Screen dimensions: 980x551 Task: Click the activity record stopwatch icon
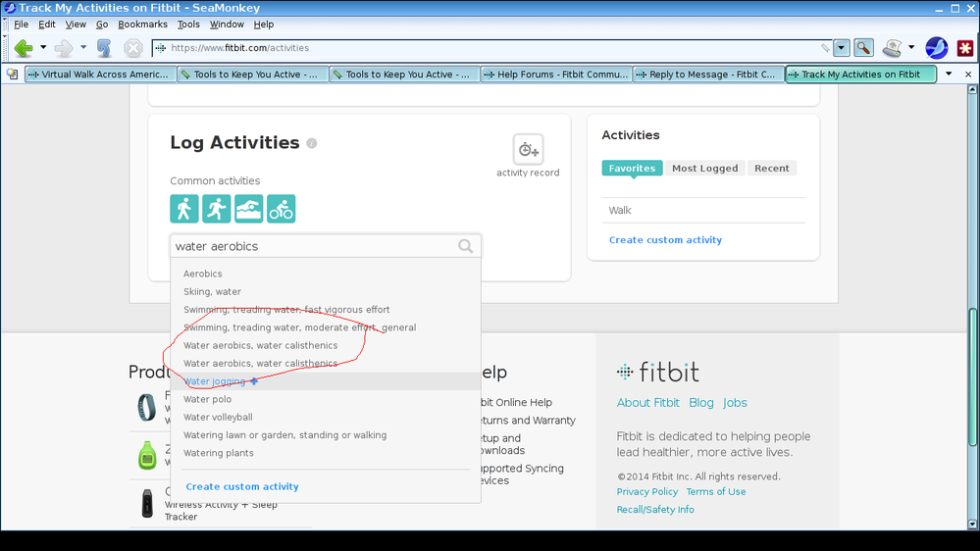528,149
